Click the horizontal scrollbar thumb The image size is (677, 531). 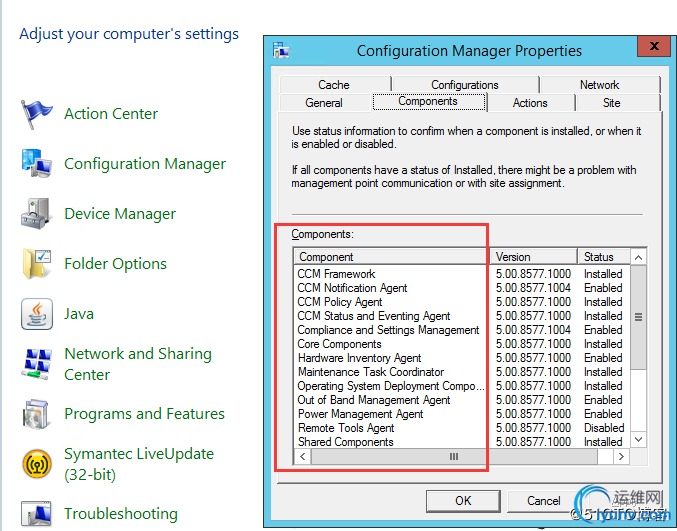point(454,456)
